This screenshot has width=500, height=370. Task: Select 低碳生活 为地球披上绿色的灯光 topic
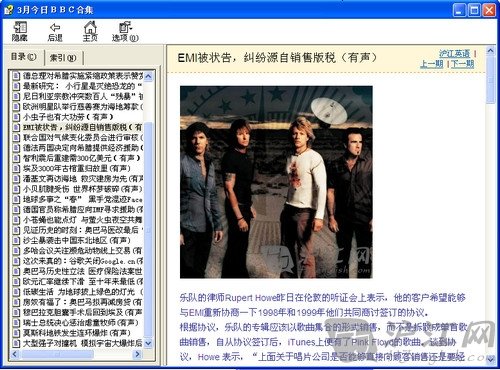coord(83,292)
